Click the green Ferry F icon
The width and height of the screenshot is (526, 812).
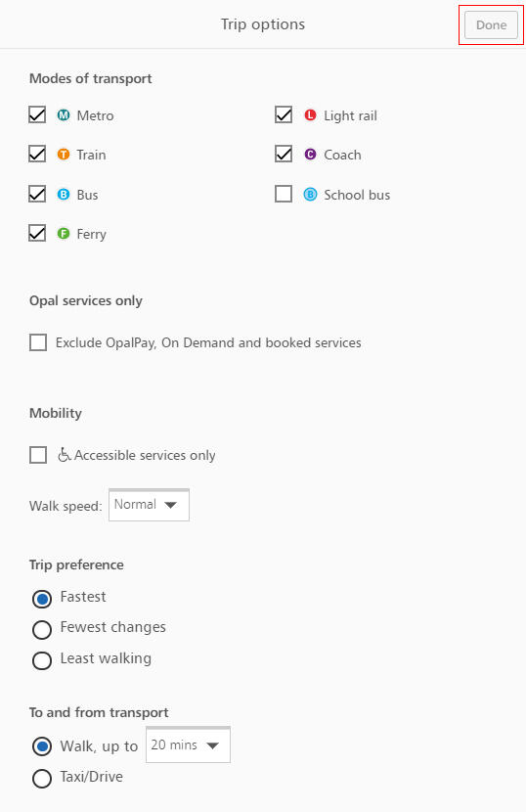(x=64, y=234)
